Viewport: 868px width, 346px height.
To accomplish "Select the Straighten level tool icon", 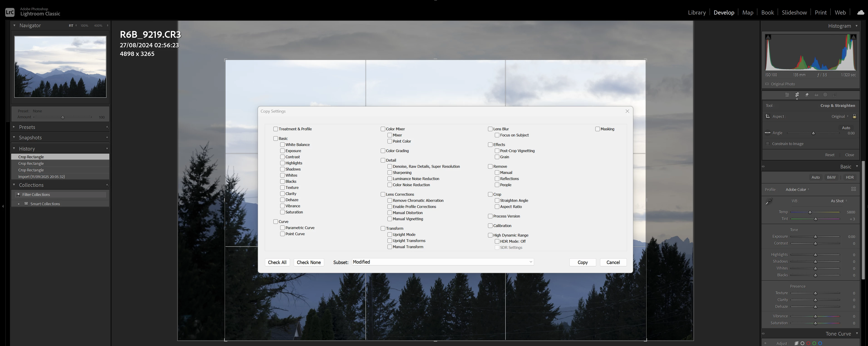I will 767,133.
